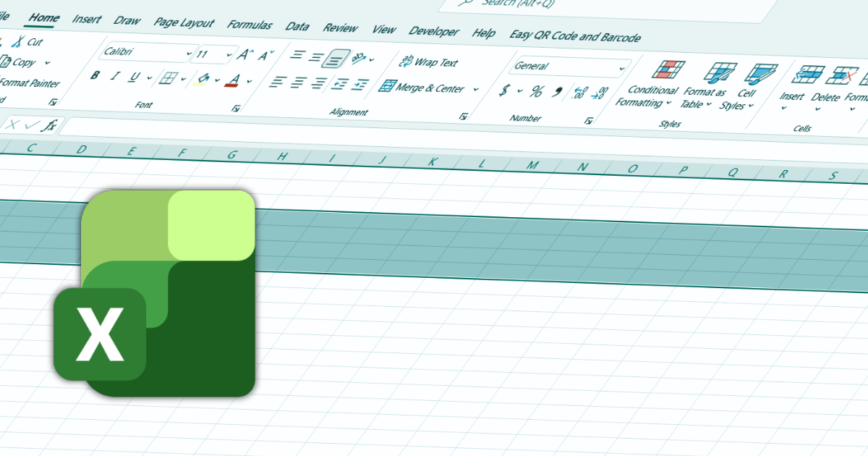
Task: Open the Copy options dropdown arrow
Action: pyautogui.click(x=48, y=63)
